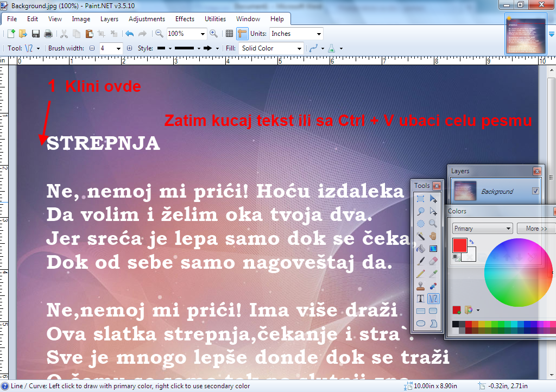
Task: Pick a hue on the color wheel
Action: point(518,273)
